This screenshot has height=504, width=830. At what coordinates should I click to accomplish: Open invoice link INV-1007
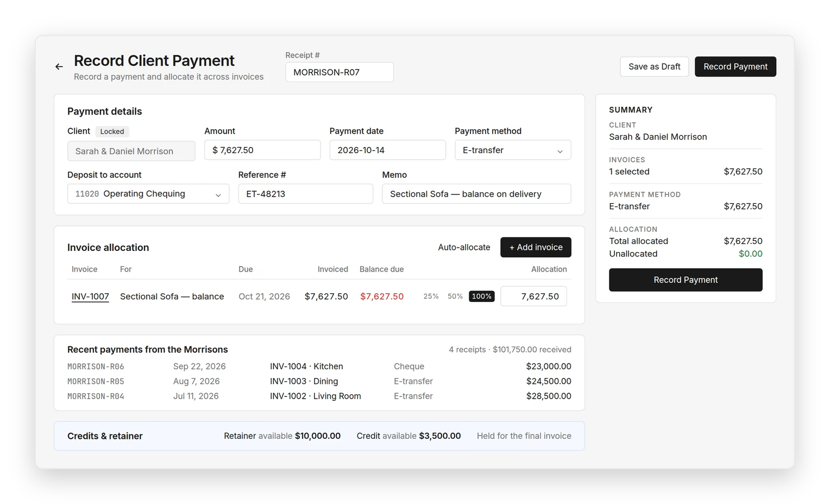(x=90, y=297)
